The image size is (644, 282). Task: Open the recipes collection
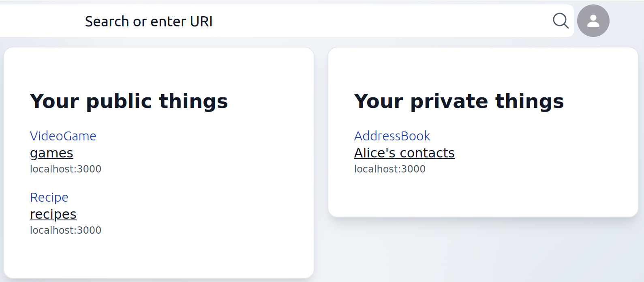click(53, 214)
